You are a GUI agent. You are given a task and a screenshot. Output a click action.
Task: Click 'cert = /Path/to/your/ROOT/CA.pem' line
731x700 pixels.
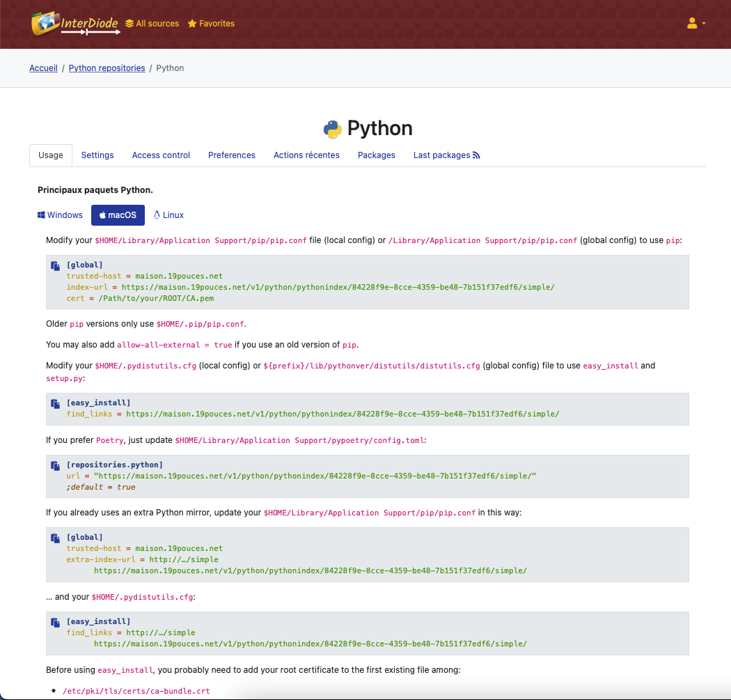click(x=140, y=299)
